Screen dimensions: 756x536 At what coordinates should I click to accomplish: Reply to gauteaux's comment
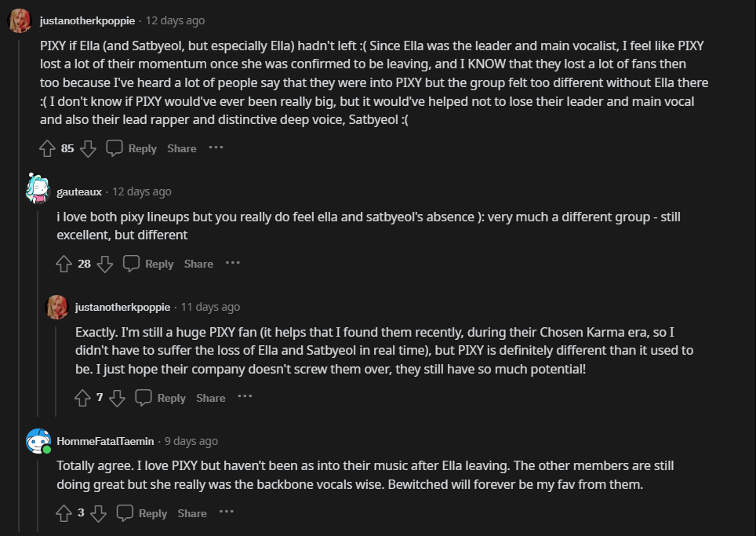[x=150, y=264]
